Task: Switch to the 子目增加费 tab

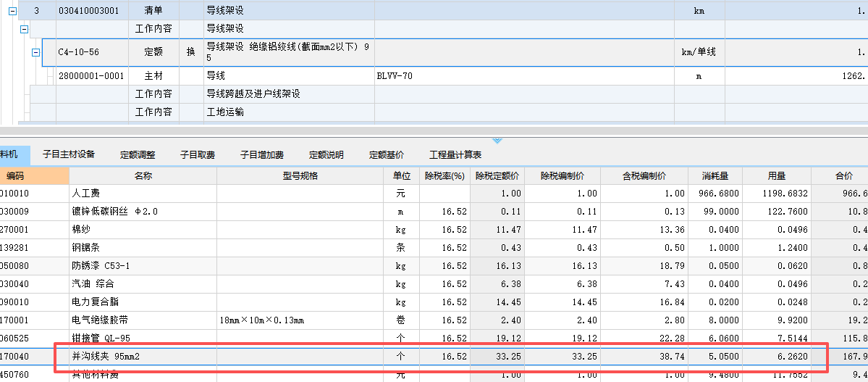Action: (x=262, y=155)
